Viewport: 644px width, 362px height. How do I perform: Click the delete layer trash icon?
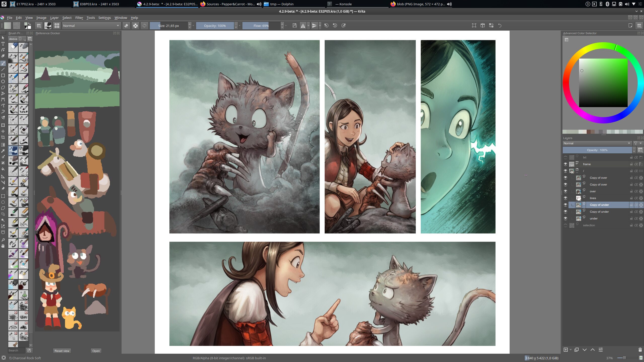click(640, 350)
